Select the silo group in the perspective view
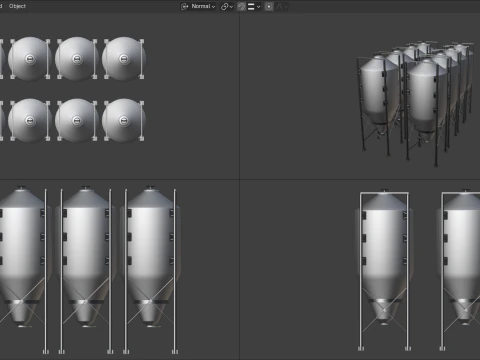This screenshot has height=360, width=480. (416, 103)
